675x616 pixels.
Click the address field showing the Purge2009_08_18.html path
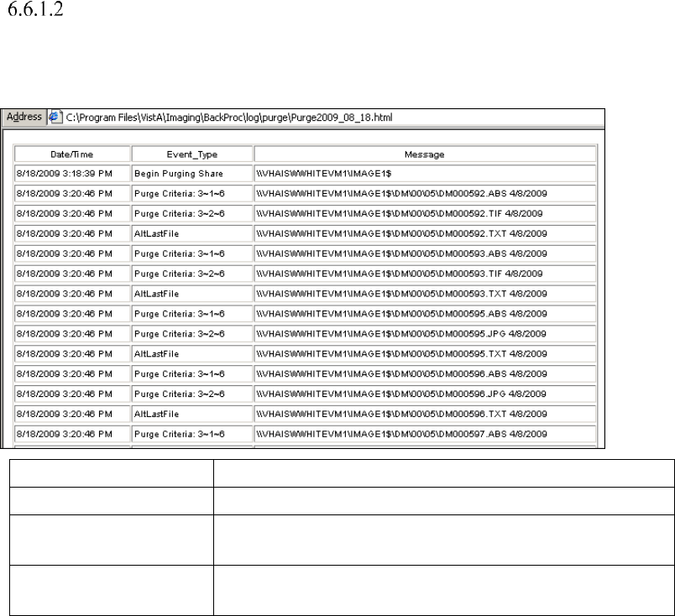click(x=325, y=117)
